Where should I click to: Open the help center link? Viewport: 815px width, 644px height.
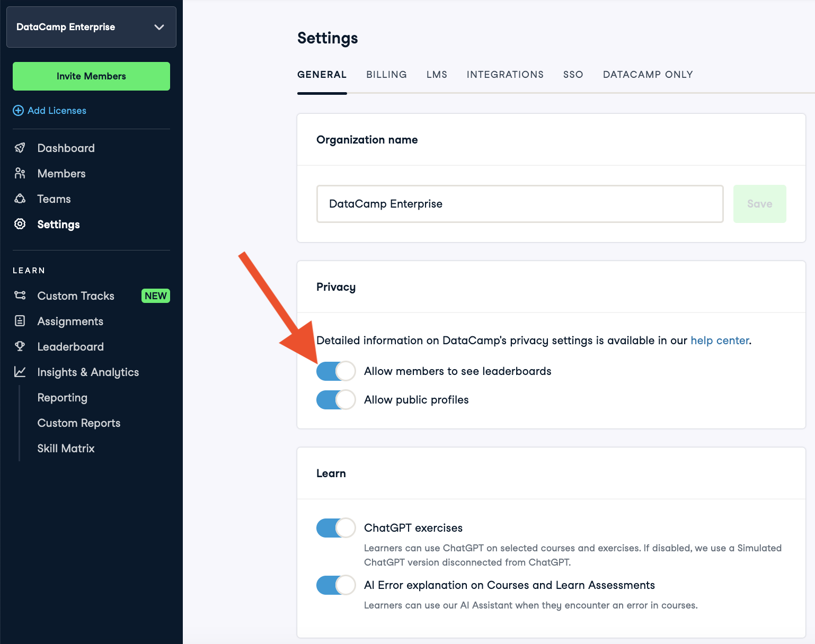click(720, 341)
